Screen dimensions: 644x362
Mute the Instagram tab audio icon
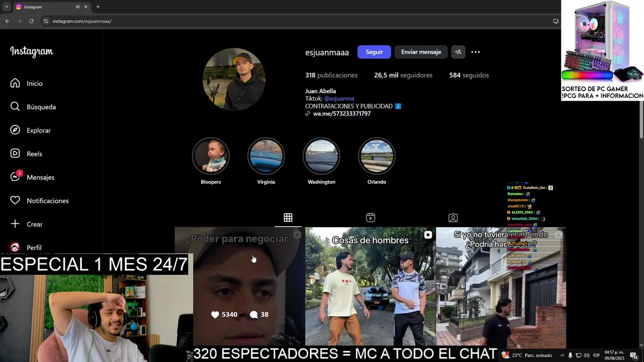coord(77,7)
